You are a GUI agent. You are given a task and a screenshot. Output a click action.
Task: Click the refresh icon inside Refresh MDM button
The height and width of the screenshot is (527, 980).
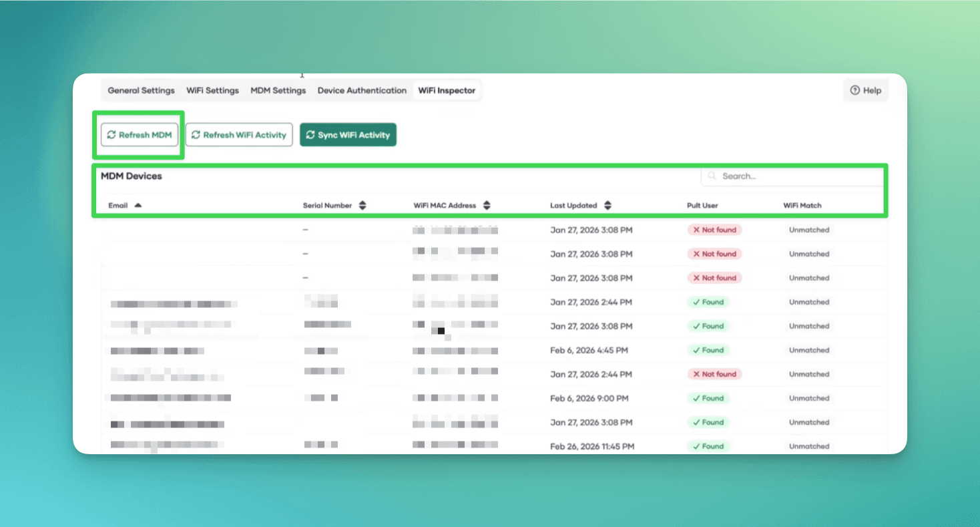pyautogui.click(x=111, y=134)
